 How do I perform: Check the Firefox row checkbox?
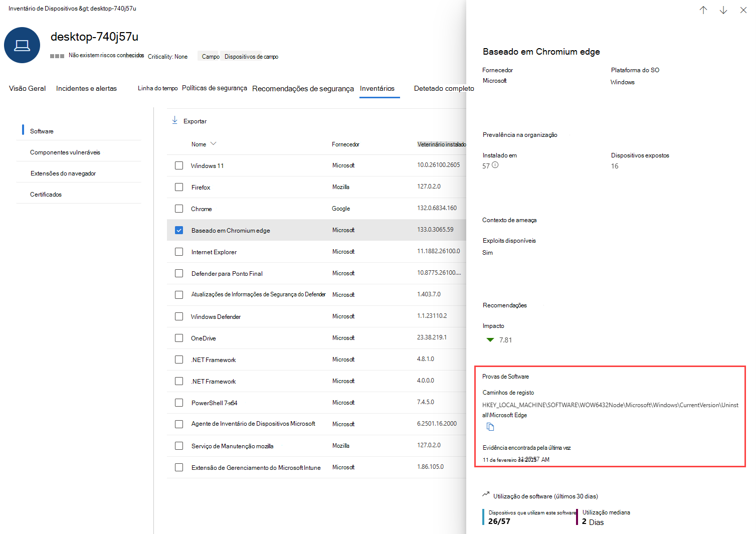click(x=179, y=187)
